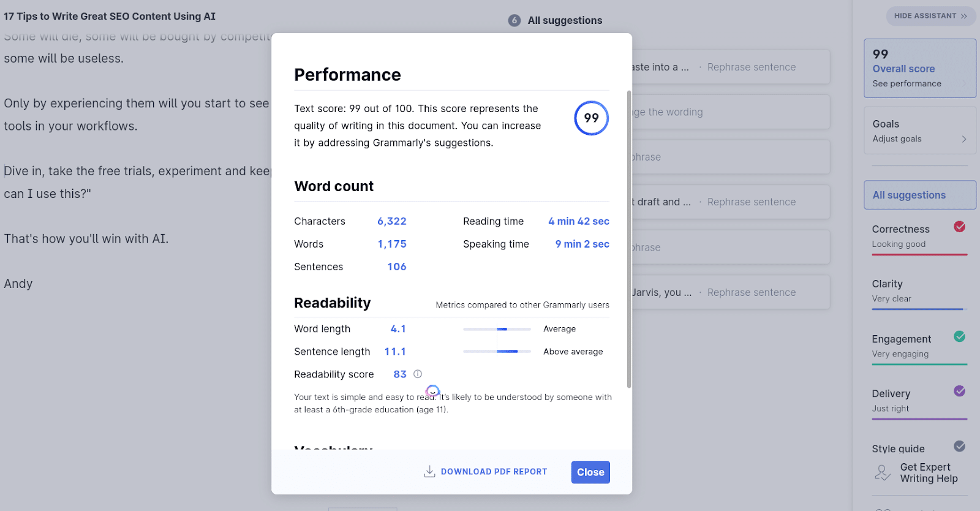Click the circular 99 score ring
Viewport: 980px width, 511px height.
pyautogui.click(x=590, y=118)
